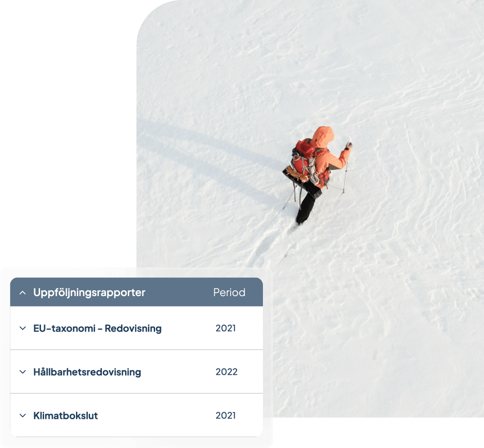Click the Uppföljningsrapporter header title
The width and height of the screenshot is (484, 448).
point(89,292)
